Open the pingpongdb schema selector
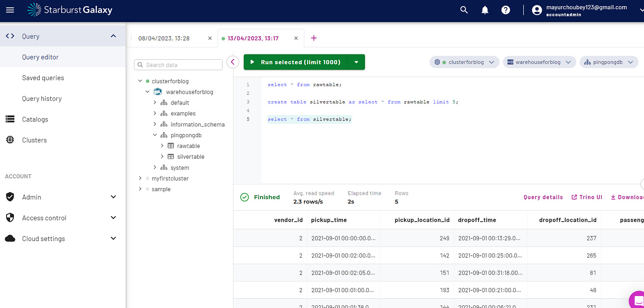This screenshot has height=308, width=644. tap(609, 62)
